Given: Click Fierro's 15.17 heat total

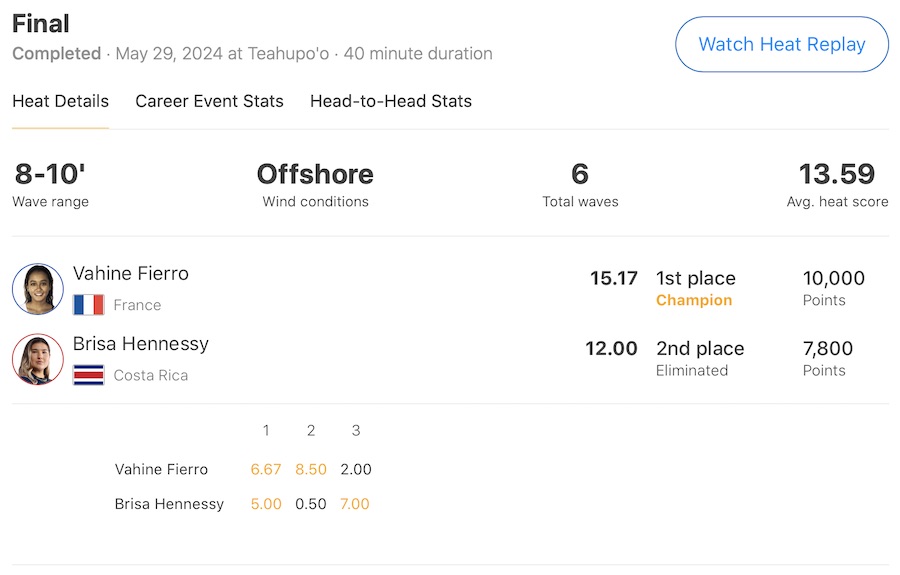Looking at the screenshot, I should [x=613, y=278].
